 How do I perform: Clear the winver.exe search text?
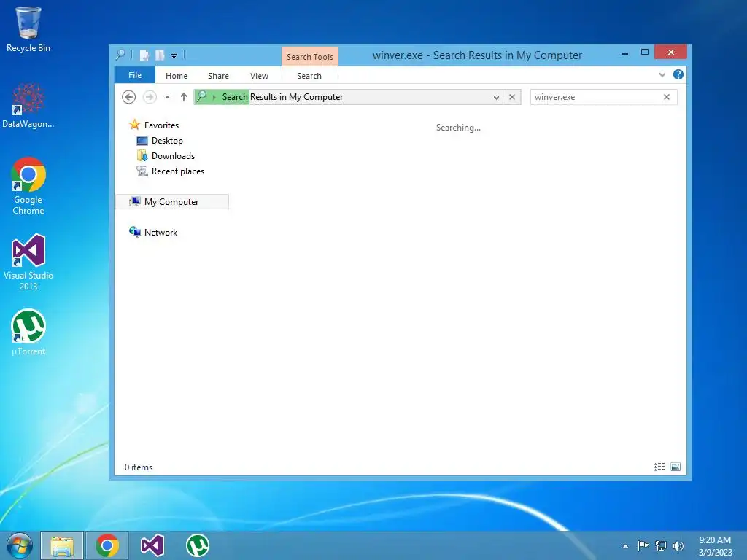tap(667, 97)
